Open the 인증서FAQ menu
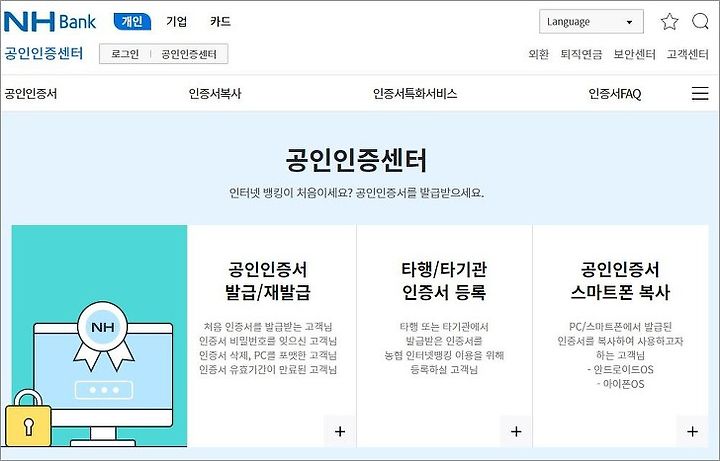Screen dimensions: 720x461 pos(615,94)
